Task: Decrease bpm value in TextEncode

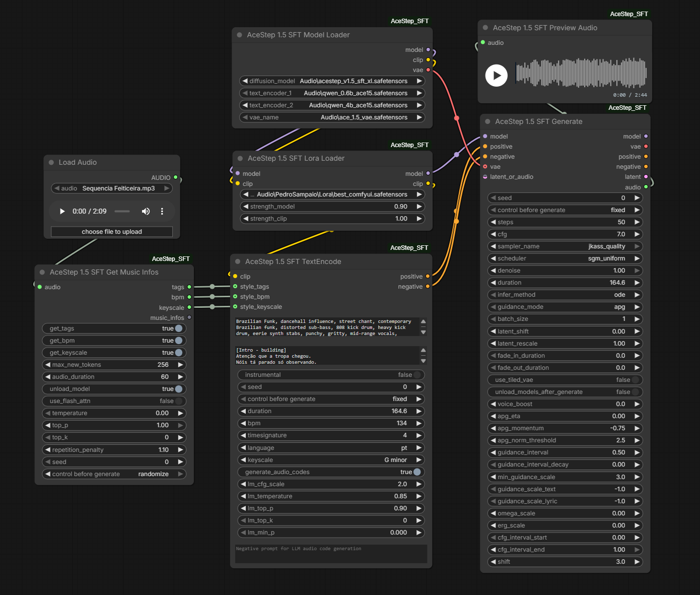Action: click(x=243, y=423)
